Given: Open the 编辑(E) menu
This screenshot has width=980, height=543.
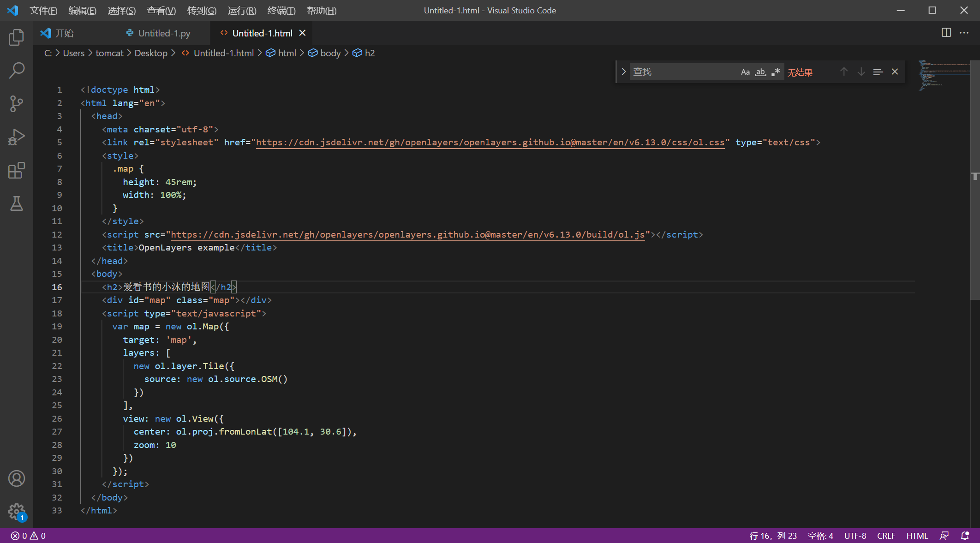Looking at the screenshot, I should pyautogui.click(x=82, y=10).
